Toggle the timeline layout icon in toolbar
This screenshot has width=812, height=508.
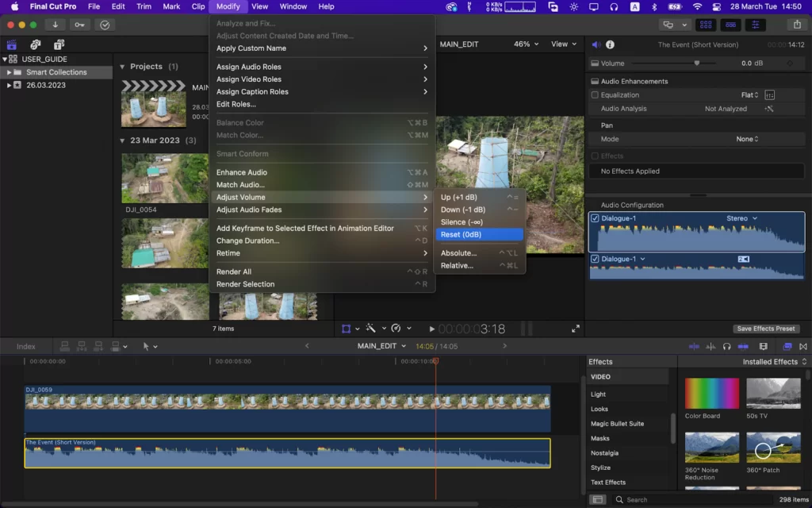tap(730, 25)
